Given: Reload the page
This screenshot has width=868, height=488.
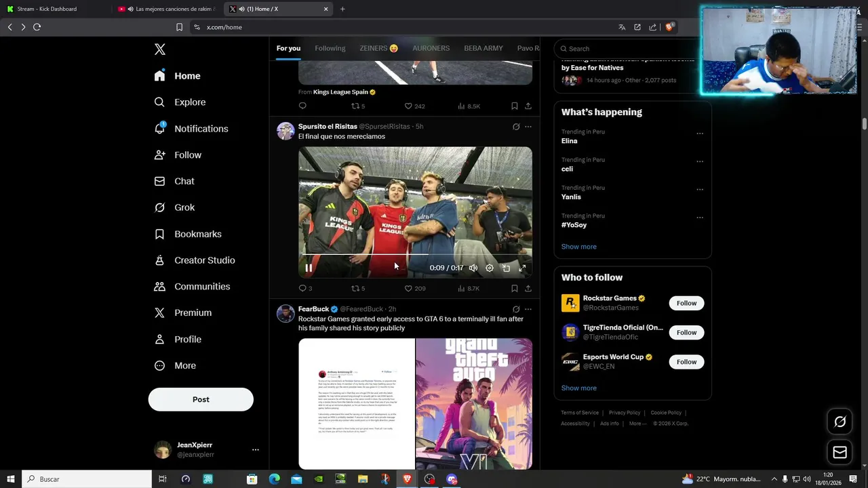Looking at the screenshot, I should coord(37,27).
